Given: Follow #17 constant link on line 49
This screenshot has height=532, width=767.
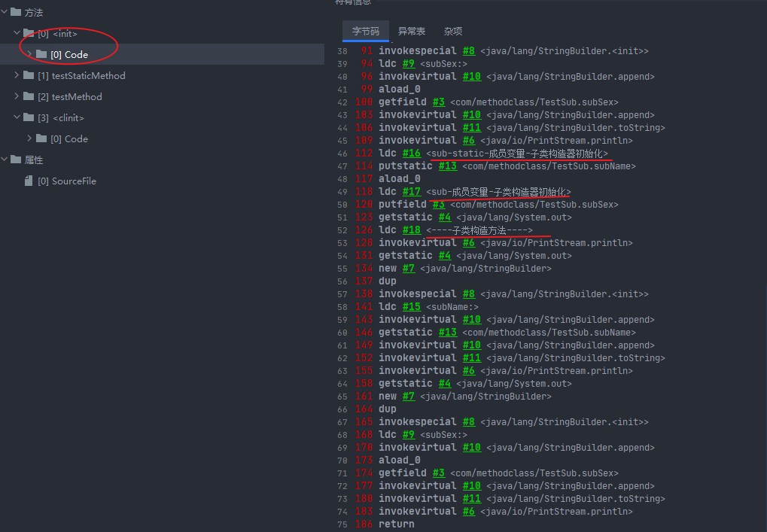Looking at the screenshot, I should [412, 192].
